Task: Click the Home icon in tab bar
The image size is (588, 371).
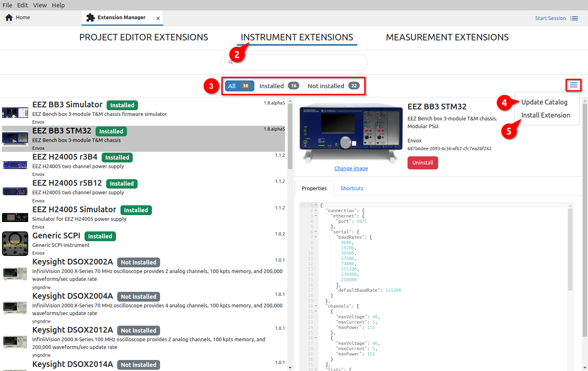Action: click(9, 18)
